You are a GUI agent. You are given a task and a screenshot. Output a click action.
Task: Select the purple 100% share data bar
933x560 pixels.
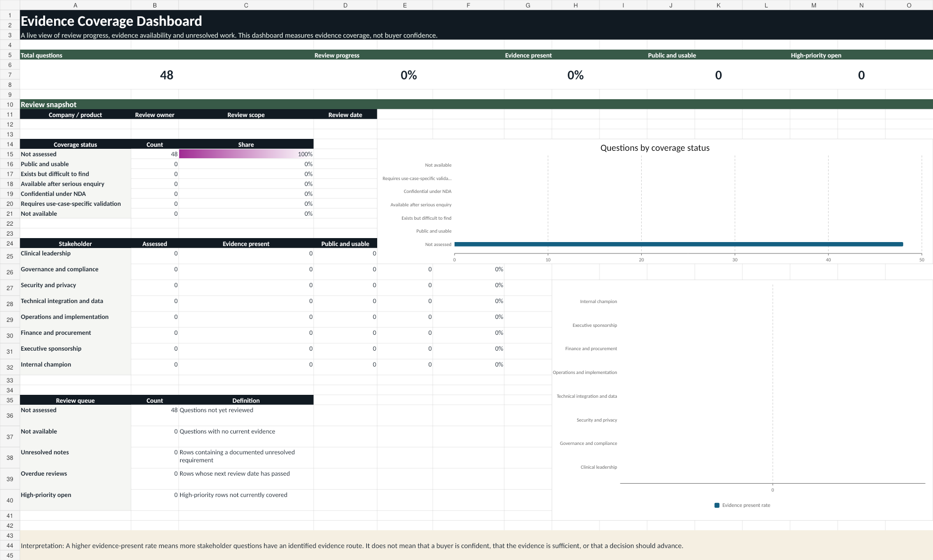pyautogui.click(x=246, y=154)
